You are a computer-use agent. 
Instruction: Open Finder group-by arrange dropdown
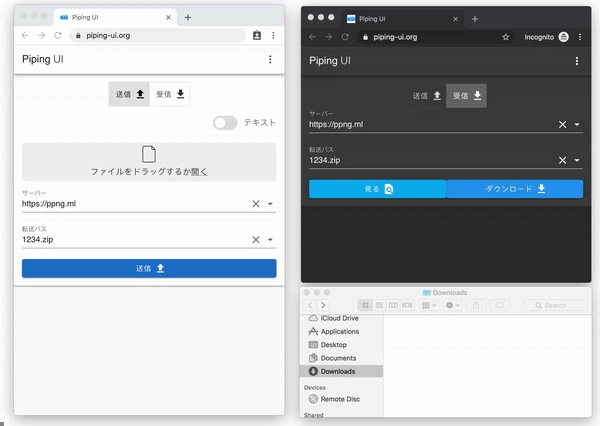(429, 305)
